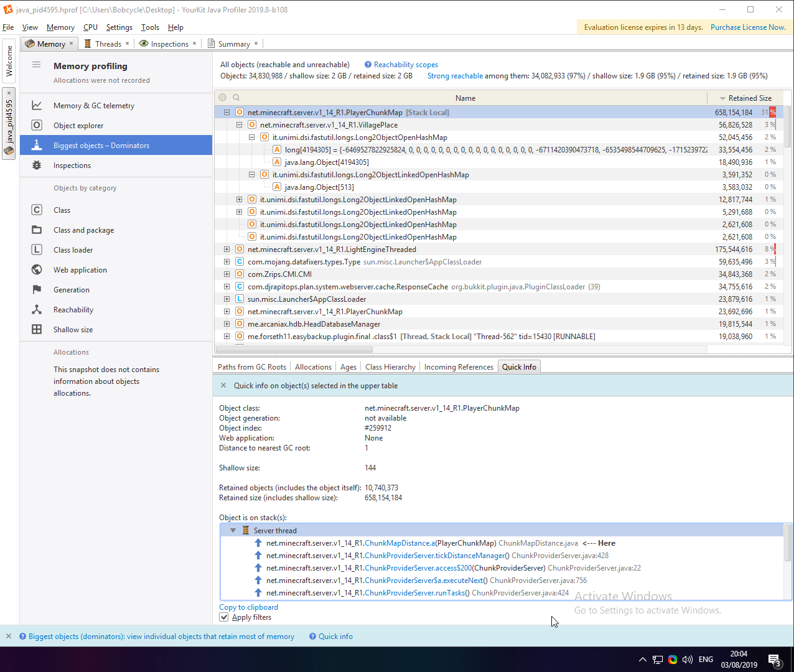Image resolution: width=794 pixels, height=672 pixels.
Task: Click Reachability scopes help icon
Action: (368, 65)
